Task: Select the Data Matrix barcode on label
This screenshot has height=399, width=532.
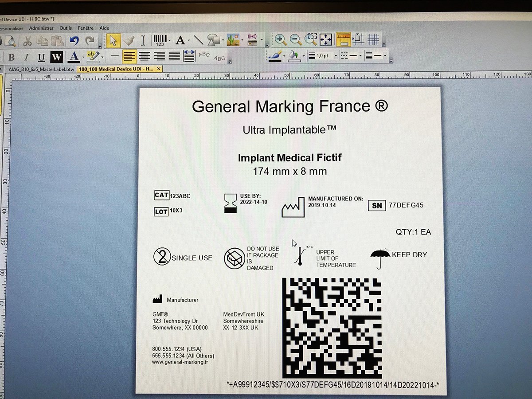Action: (x=332, y=328)
